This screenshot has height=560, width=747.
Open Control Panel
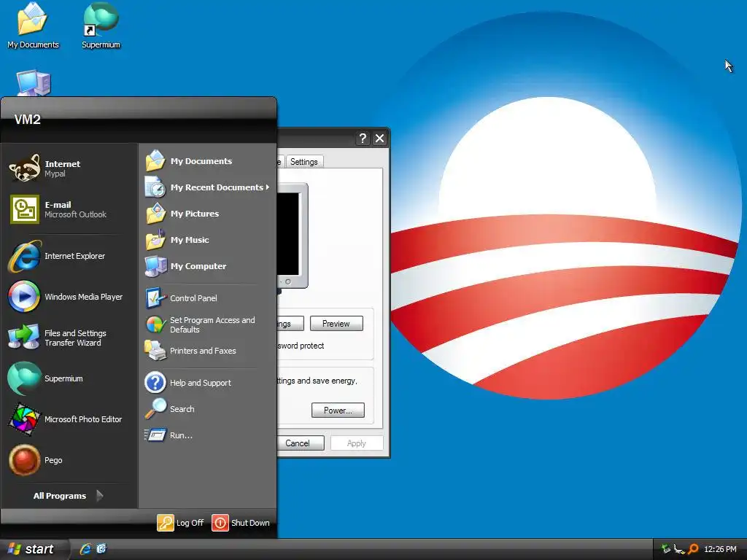click(x=207, y=298)
